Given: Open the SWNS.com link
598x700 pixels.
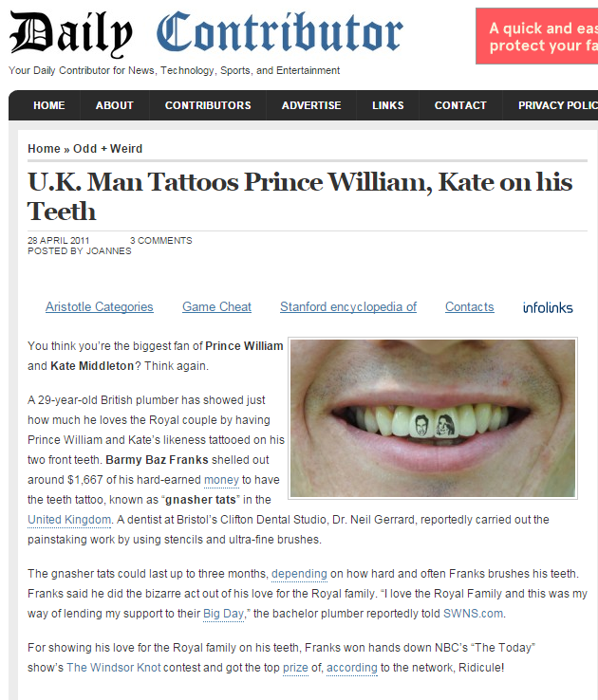Looking at the screenshot, I should click(x=473, y=614).
